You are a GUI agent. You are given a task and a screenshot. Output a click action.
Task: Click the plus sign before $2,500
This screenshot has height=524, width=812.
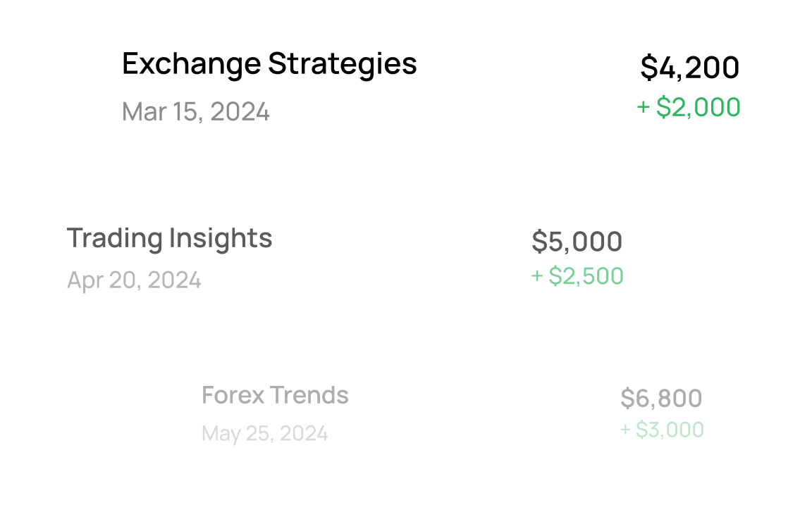pyautogui.click(x=537, y=275)
